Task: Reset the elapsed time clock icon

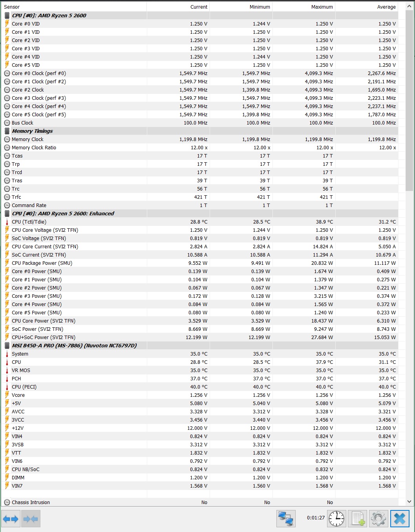Action: point(336,519)
